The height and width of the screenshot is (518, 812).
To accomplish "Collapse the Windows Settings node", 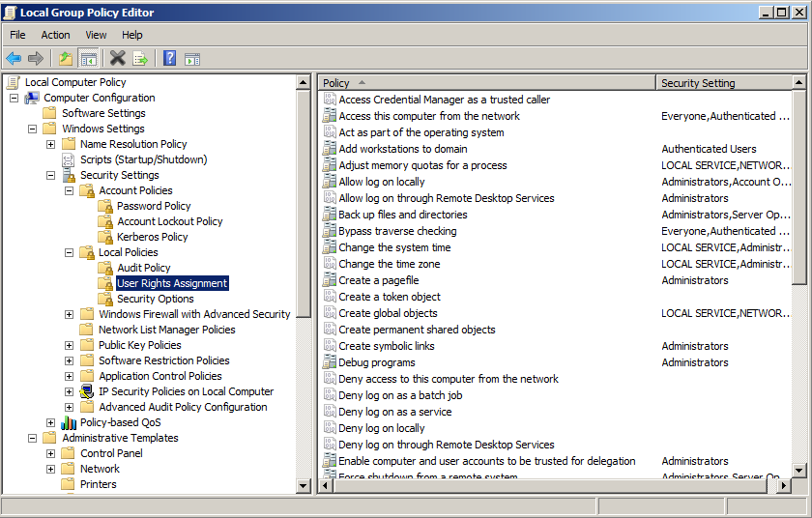I will 32,129.
